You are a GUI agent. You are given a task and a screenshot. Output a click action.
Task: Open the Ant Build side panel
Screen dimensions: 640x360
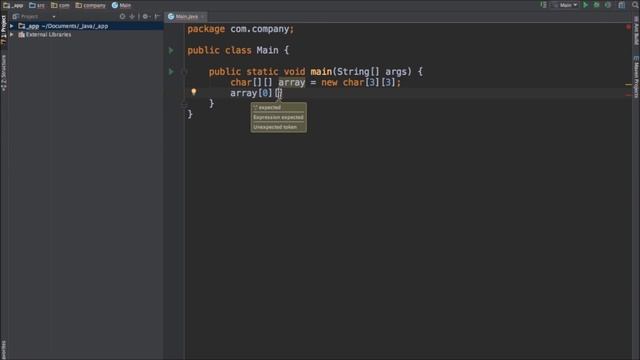click(x=636, y=31)
